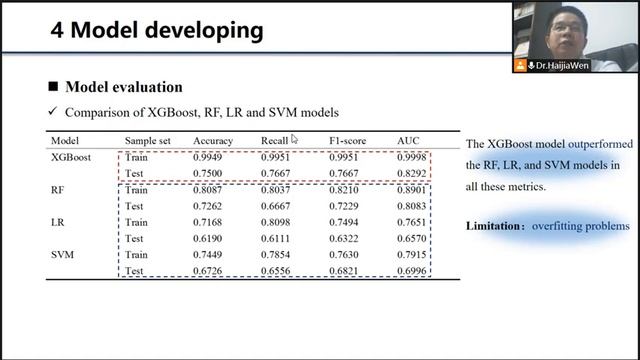This screenshot has height=360, width=640.
Task: Click the 'all these metrics.' line
Action: coord(506,187)
